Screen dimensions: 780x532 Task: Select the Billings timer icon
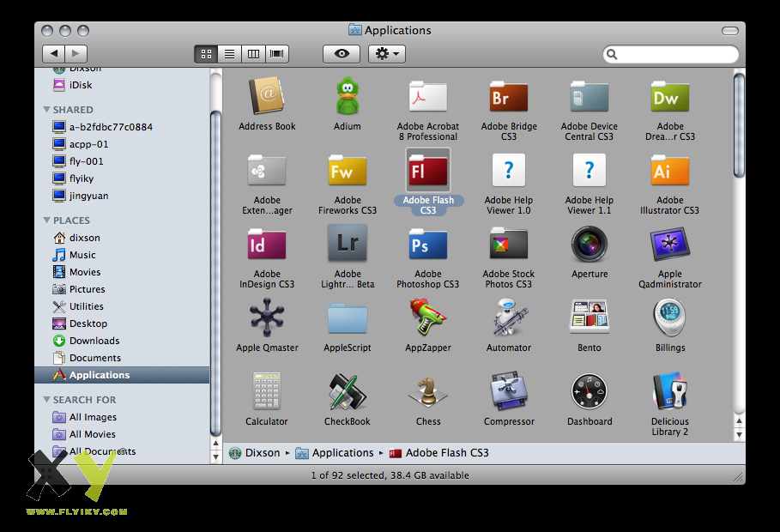(x=670, y=317)
